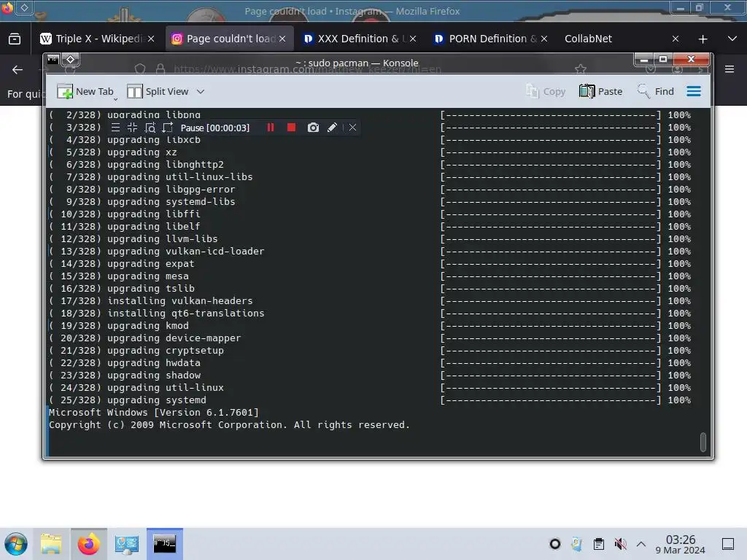Open the Firefox application menu
This screenshot has width=747, height=560.
pyautogui.click(x=729, y=69)
